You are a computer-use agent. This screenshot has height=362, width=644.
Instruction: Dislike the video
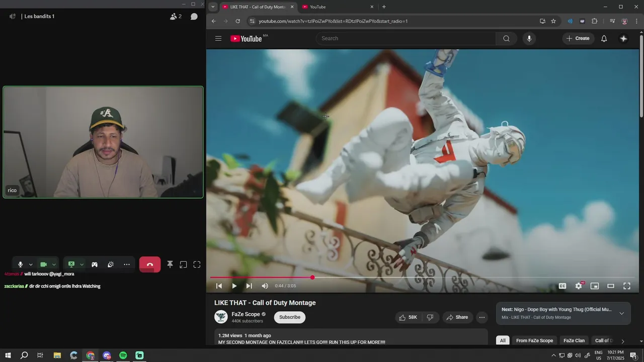430,317
